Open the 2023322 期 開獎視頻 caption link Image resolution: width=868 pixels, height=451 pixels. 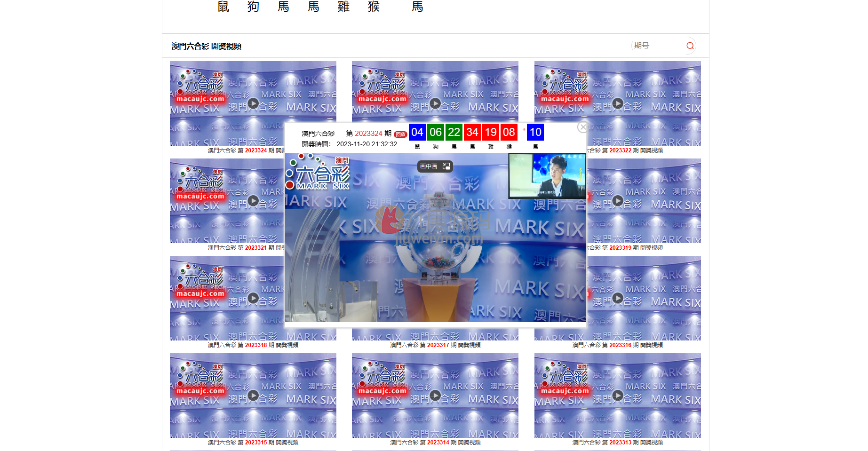pos(625,150)
